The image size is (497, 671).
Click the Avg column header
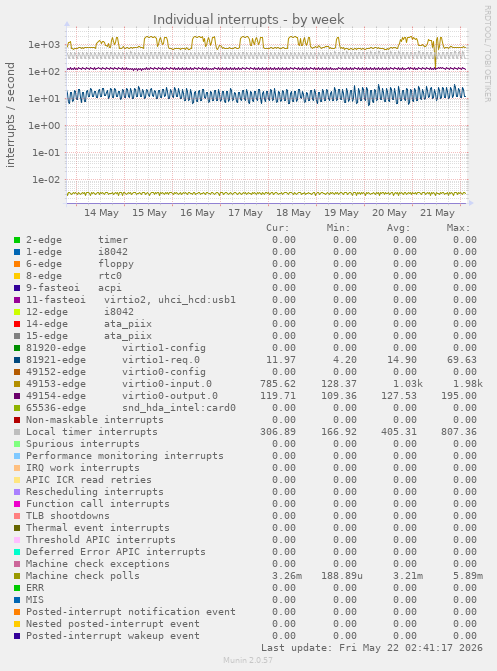click(x=398, y=228)
